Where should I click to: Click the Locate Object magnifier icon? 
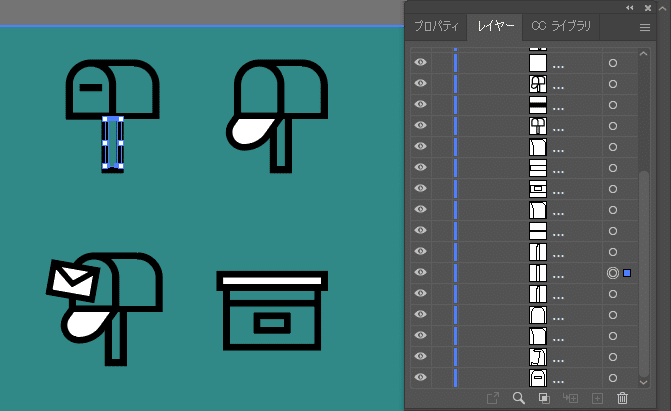point(519,398)
